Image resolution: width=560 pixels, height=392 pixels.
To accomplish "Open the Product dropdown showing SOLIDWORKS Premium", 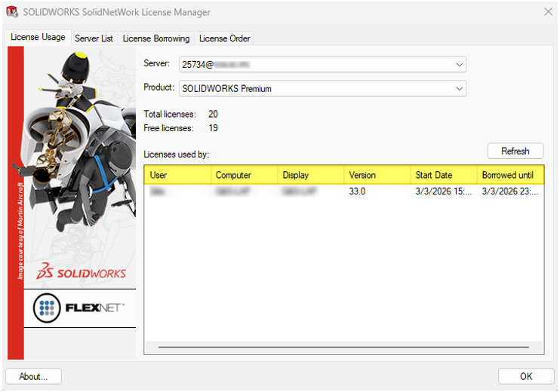I will (460, 89).
